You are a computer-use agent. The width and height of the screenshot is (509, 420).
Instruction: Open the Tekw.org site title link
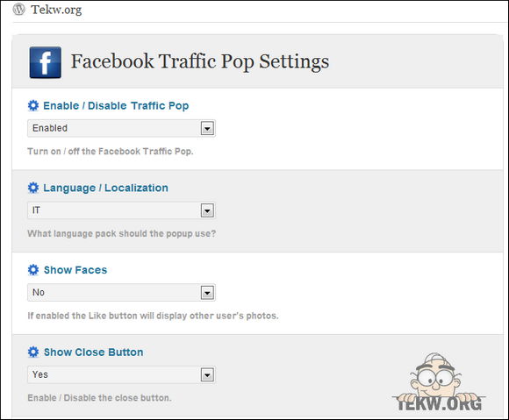[56, 10]
